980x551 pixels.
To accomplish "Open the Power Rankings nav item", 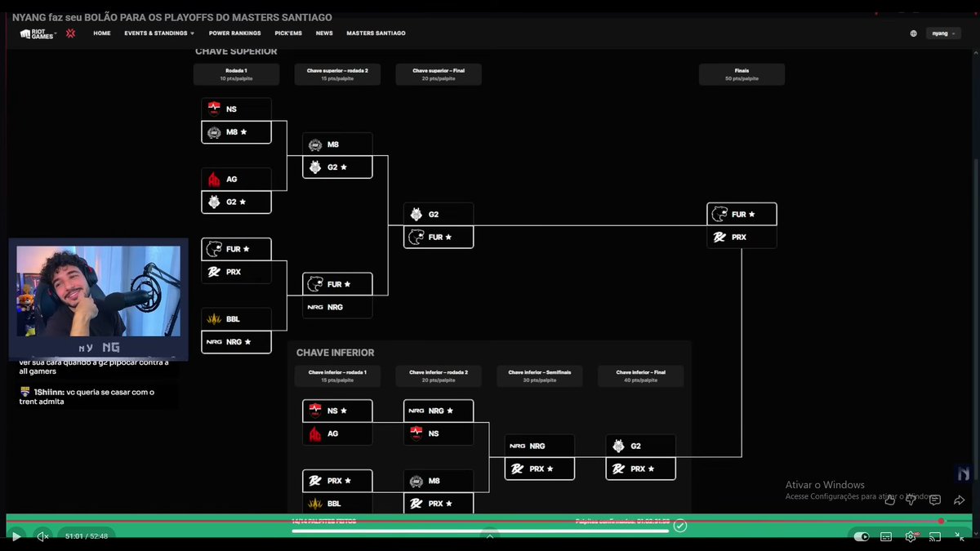I will [234, 33].
